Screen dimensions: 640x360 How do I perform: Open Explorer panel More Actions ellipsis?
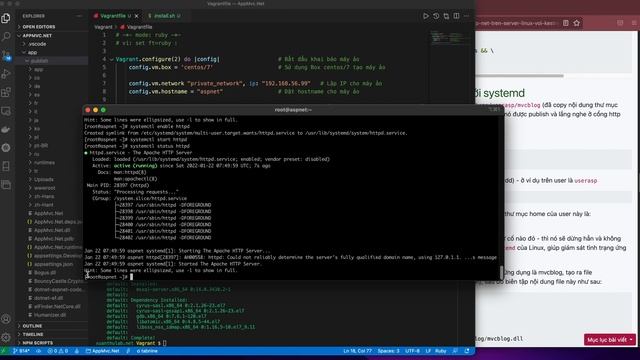click(79, 16)
